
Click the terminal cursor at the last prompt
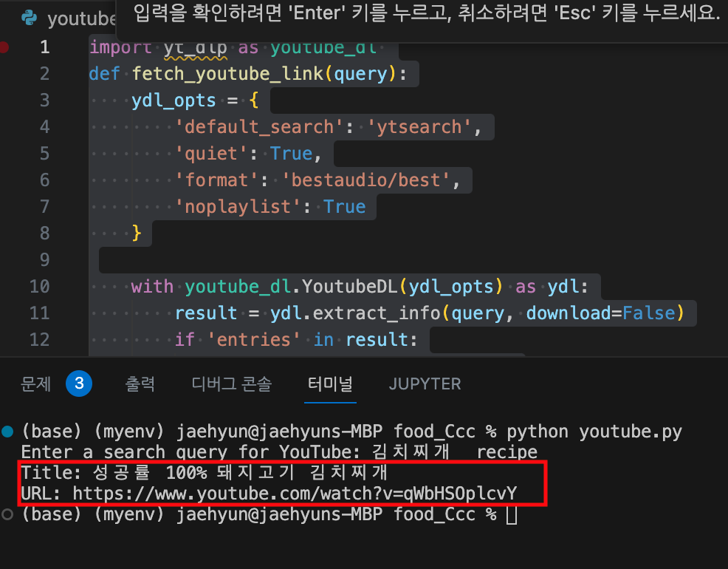click(512, 514)
